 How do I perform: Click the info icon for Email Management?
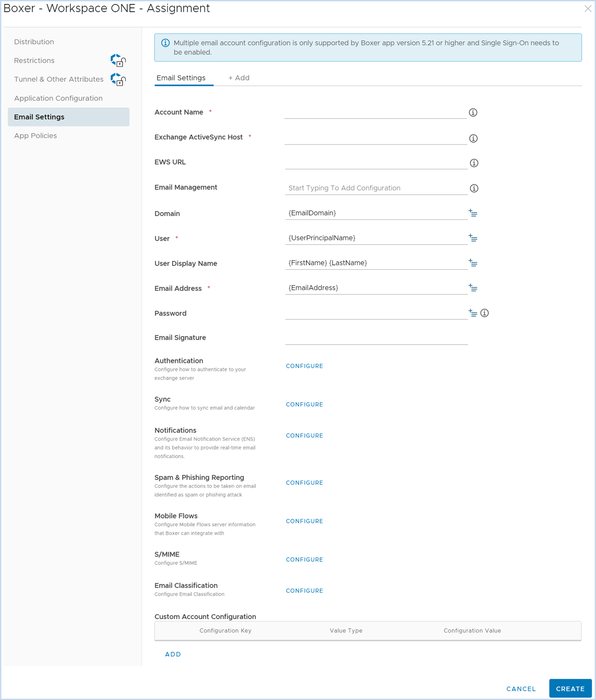[x=474, y=188]
